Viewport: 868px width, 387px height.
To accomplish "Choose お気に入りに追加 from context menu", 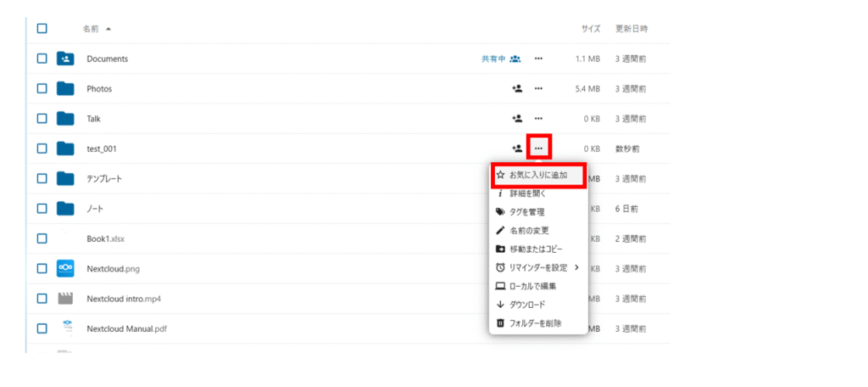I will 538,175.
